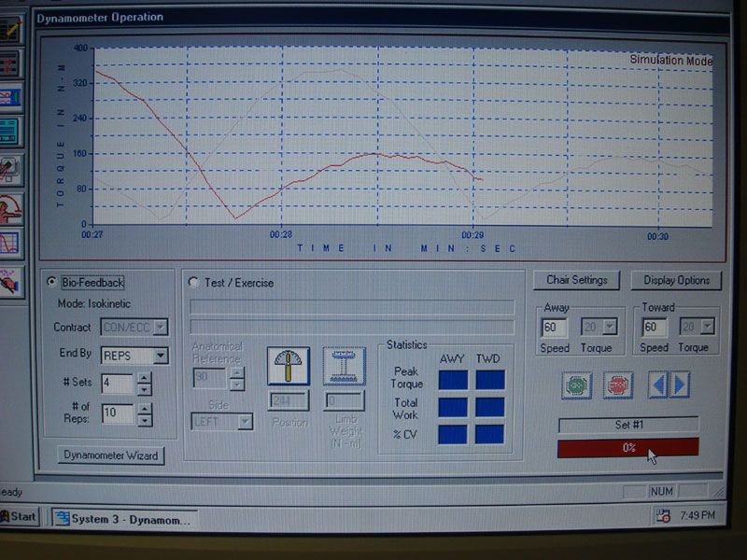Expand the Contract CON/ECC dropdown
The width and height of the screenshot is (747, 560).
tap(160, 327)
